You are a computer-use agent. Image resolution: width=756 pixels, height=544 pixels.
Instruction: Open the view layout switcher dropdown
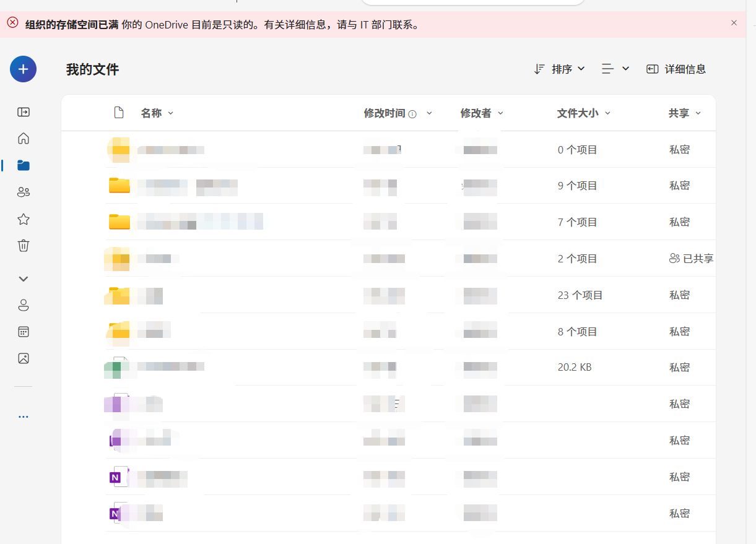(x=615, y=69)
